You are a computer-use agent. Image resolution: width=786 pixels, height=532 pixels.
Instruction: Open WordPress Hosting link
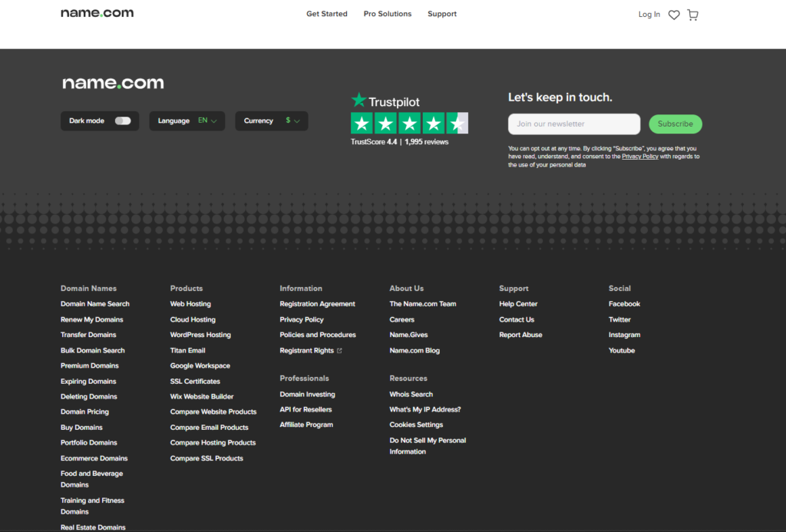[x=200, y=335]
